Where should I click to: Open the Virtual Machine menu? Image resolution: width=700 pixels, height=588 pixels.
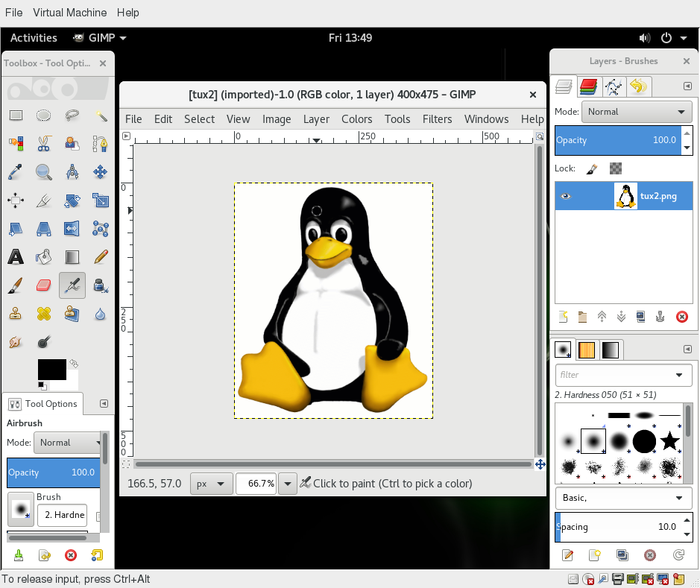[x=69, y=13]
